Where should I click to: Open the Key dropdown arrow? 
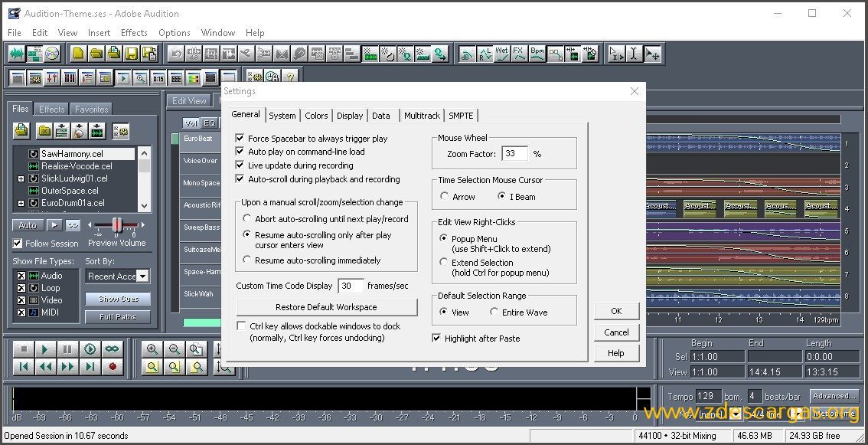(x=736, y=414)
